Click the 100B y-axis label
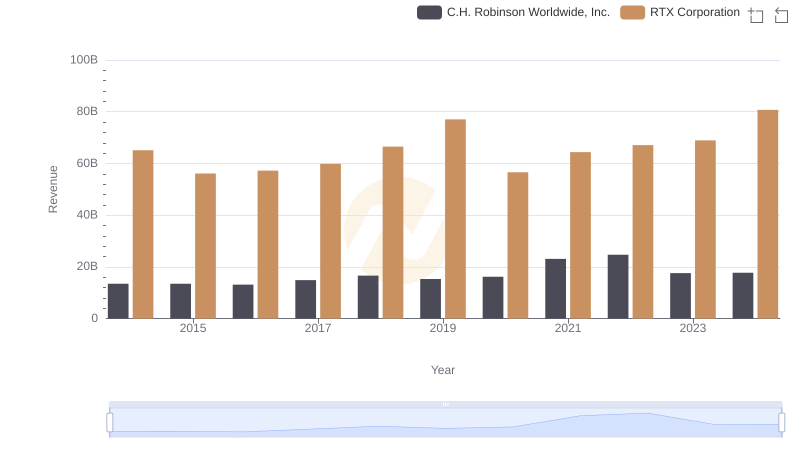Screen dimensions: 800x461 click(84, 60)
